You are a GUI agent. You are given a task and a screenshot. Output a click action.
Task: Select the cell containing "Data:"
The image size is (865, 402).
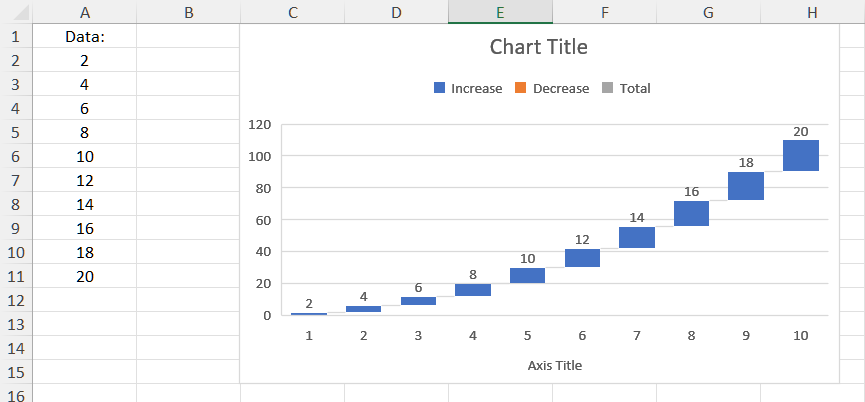[84, 36]
